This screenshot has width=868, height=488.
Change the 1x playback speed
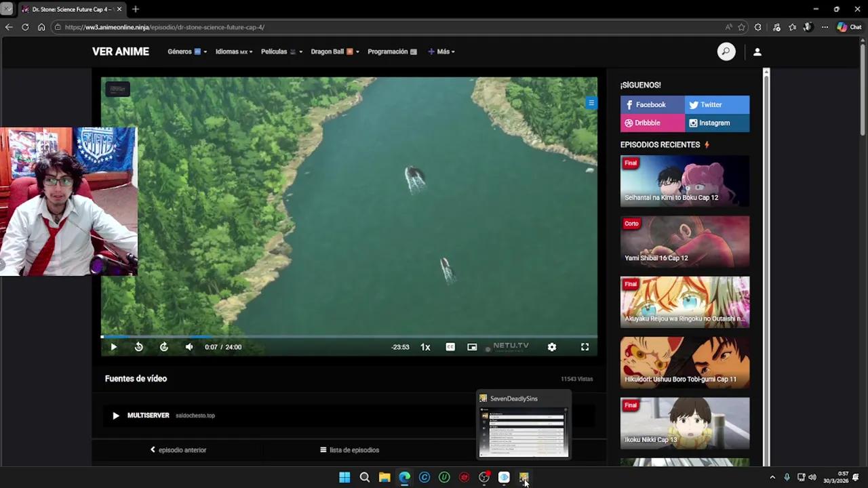[425, 347]
